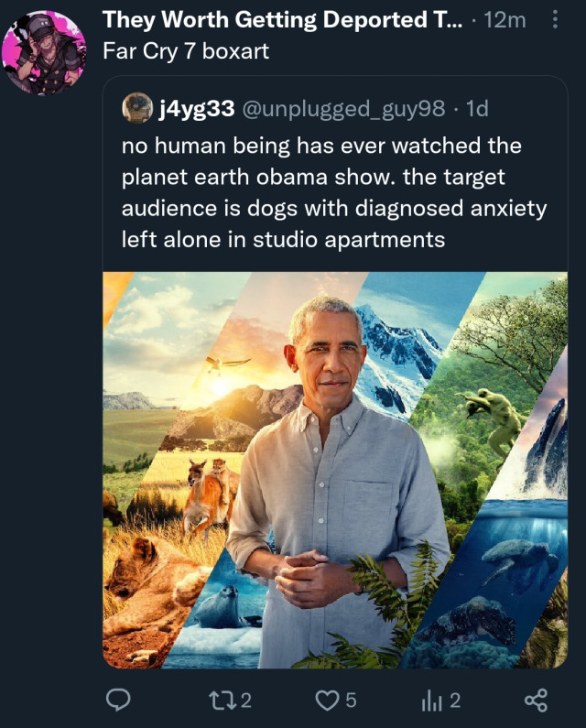Enlarge the Obama nature show poster image
The height and width of the screenshot is (728, 586).
pyautogui.click(x=335, y=470)
